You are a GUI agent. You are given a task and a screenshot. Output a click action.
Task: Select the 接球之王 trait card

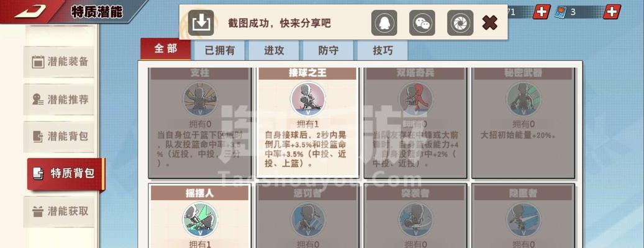point(307,123)
